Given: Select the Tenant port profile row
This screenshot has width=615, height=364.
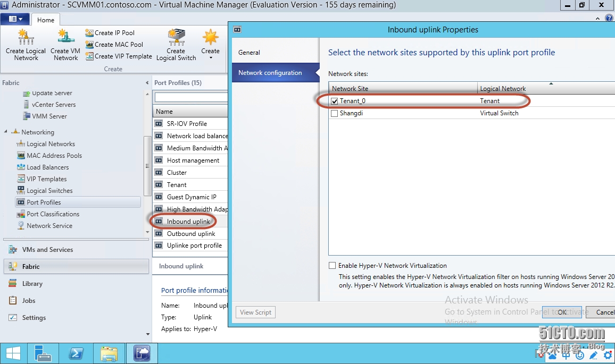Looking at the screenshot, I should pos(190,185).
